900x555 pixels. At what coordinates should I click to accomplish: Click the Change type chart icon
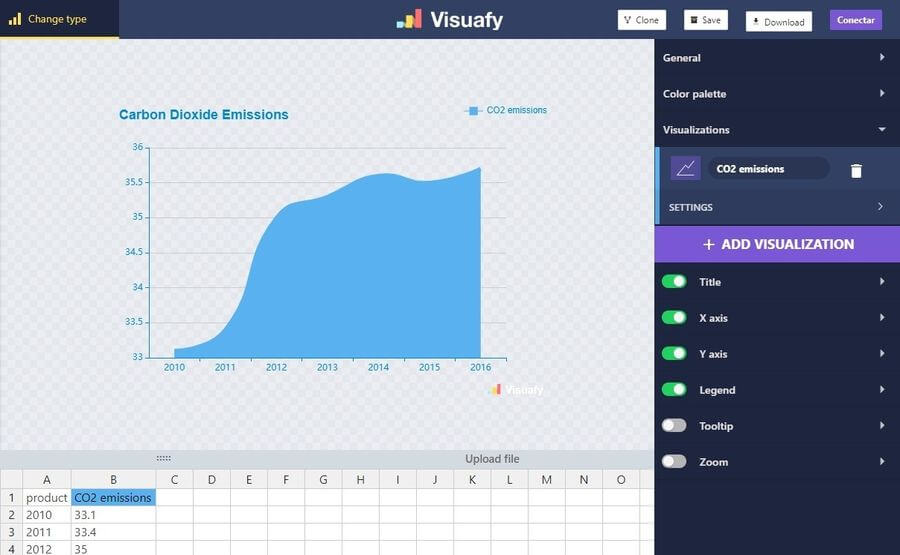tap(15, 19)
